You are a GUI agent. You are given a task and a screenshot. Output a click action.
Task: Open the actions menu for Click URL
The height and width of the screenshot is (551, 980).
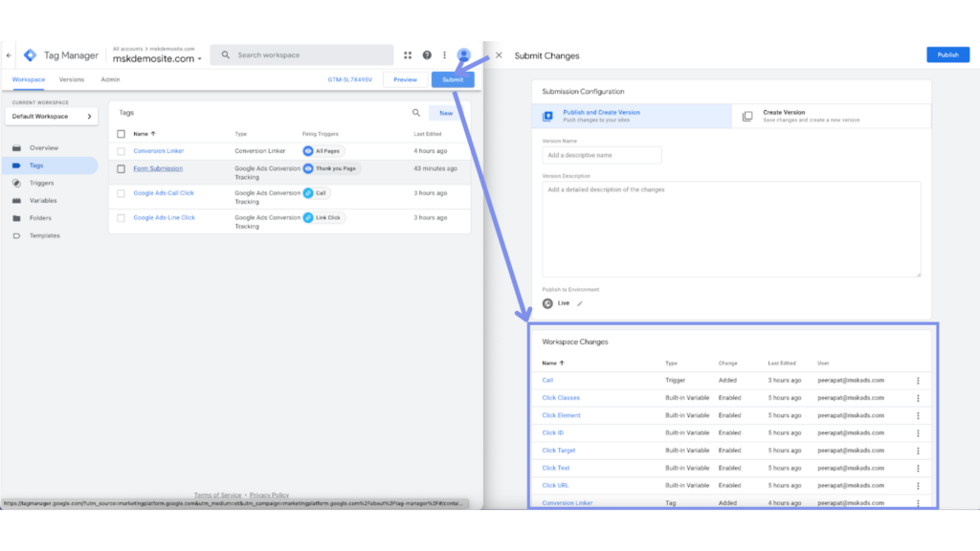918,485
